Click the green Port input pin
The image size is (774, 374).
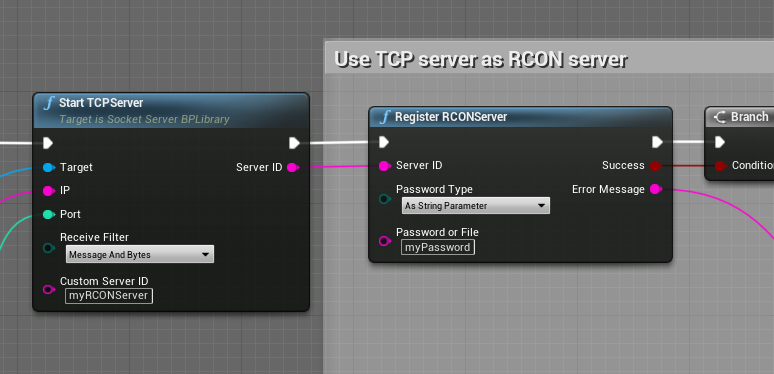pyautogui.click(x=48, y=214)
